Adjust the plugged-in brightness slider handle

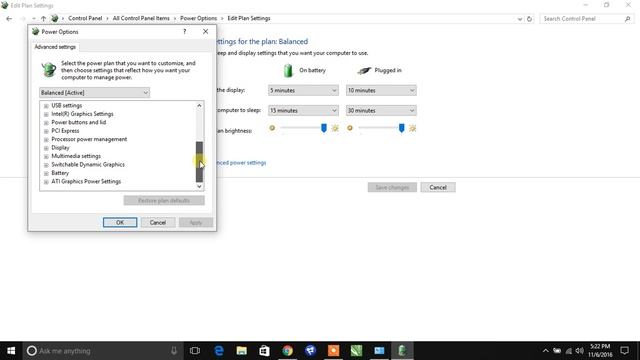402,128
